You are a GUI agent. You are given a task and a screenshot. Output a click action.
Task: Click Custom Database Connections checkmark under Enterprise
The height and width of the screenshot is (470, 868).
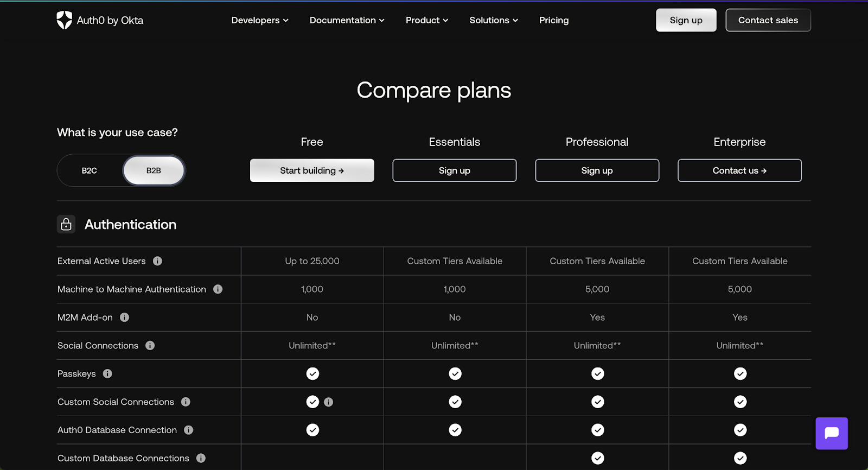(x=741, y=459)
